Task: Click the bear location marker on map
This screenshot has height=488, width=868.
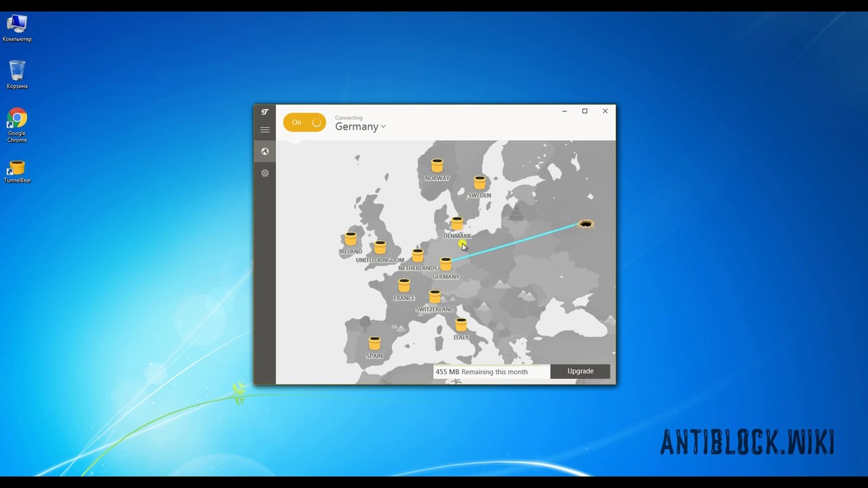Action: tap(586, 224)
